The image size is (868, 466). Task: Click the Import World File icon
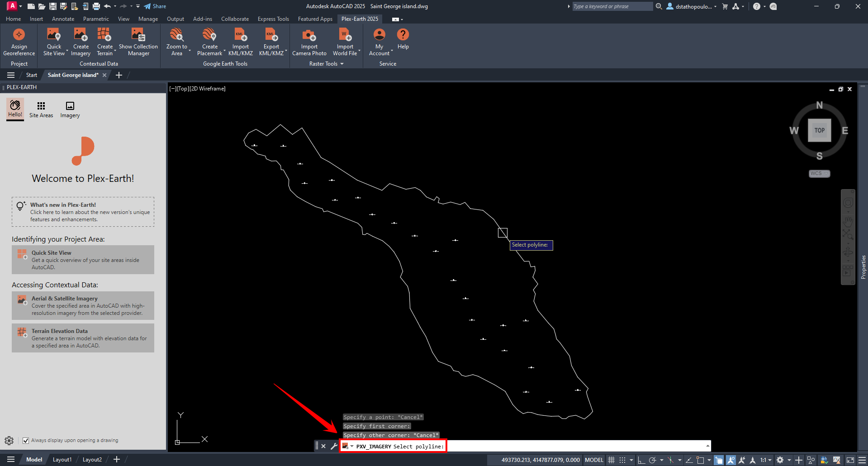click(x=345, y=35)
